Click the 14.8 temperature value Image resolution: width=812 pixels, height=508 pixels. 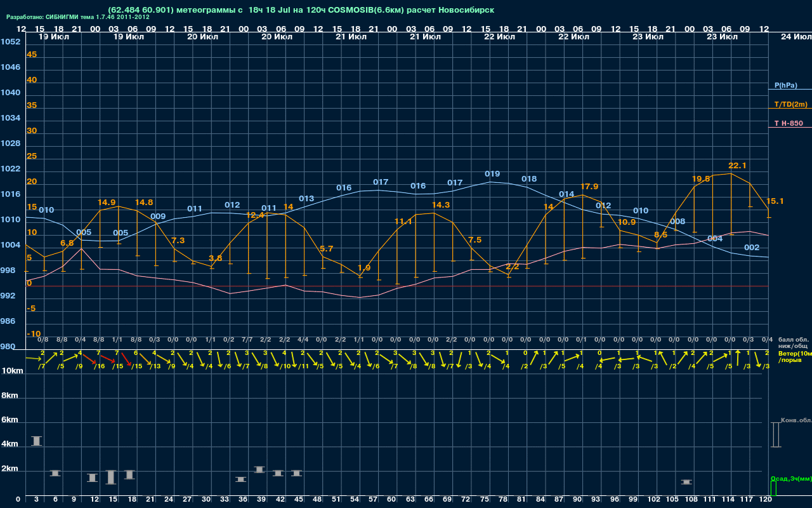point(144,203)
